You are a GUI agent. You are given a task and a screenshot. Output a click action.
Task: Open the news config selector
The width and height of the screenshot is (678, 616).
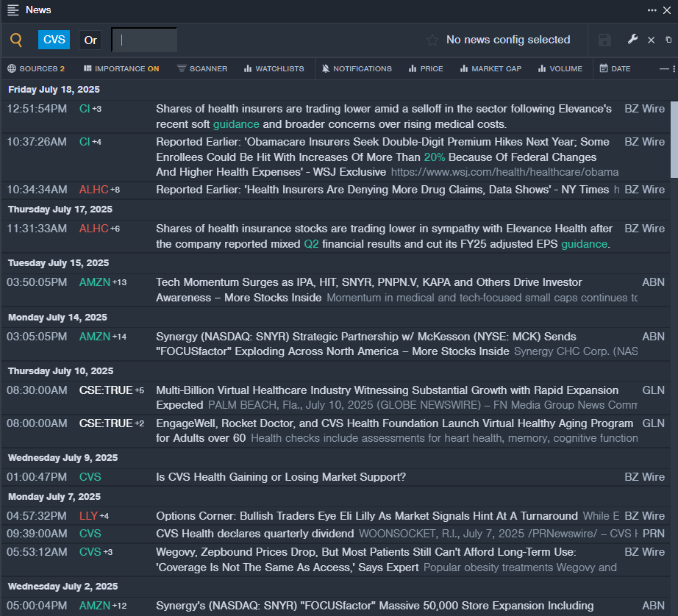[508, 40]
